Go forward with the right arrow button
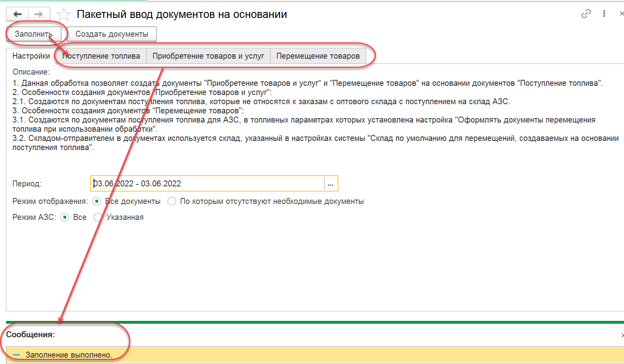Image resolution: width=624 pixels, height=364 pixels. point(39,14)
